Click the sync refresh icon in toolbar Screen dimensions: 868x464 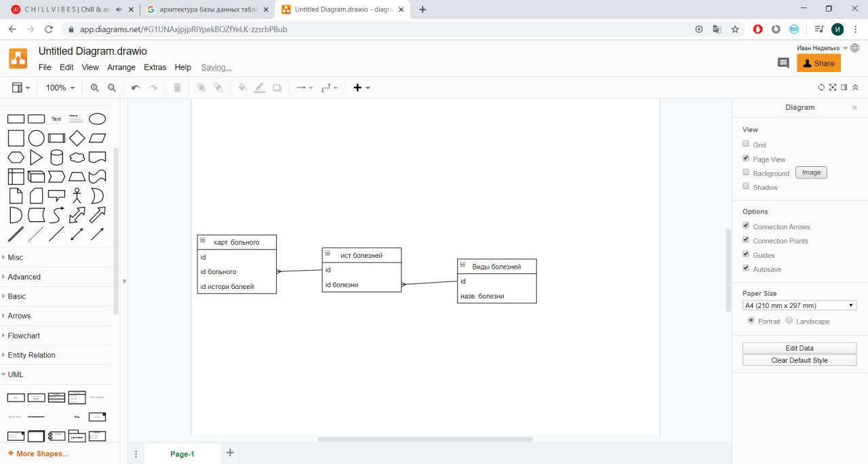pyautogui.click(x=821, y=88)
